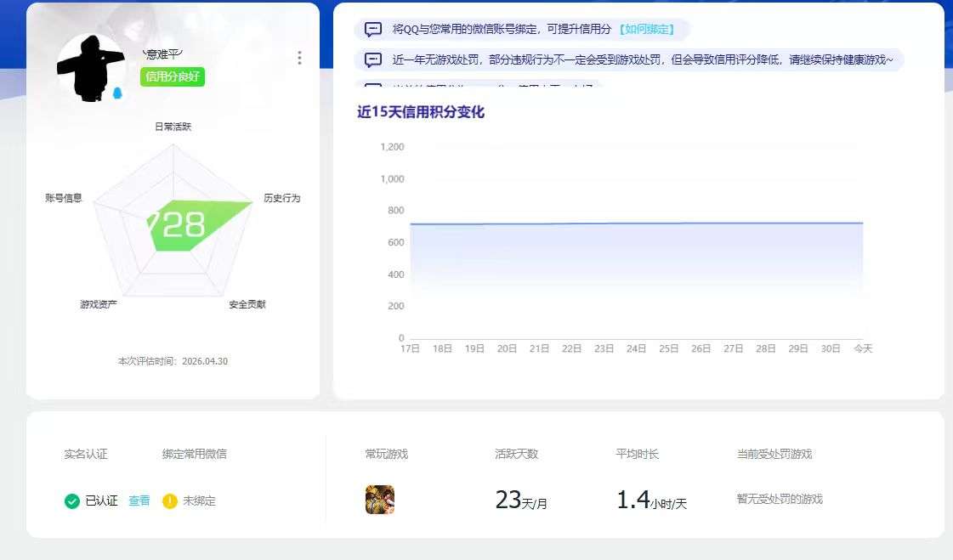
Task: Click the yellow warning icon beside 未绑定
Action: tap(169, 501)
